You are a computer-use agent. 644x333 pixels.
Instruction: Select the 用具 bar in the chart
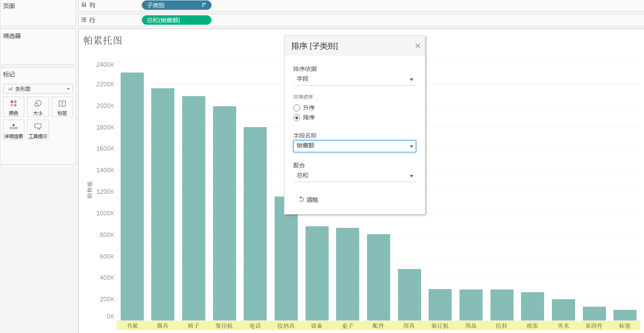click(409, 295)
